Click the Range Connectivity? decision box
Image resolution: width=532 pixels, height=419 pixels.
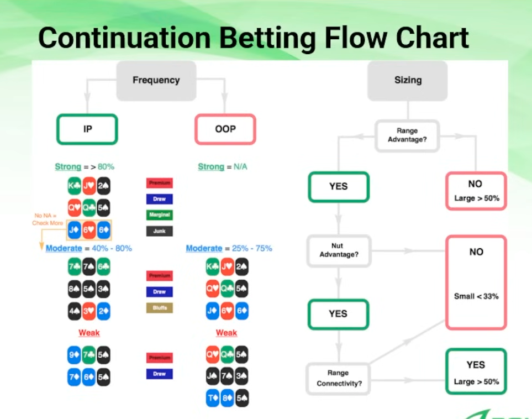338,378
